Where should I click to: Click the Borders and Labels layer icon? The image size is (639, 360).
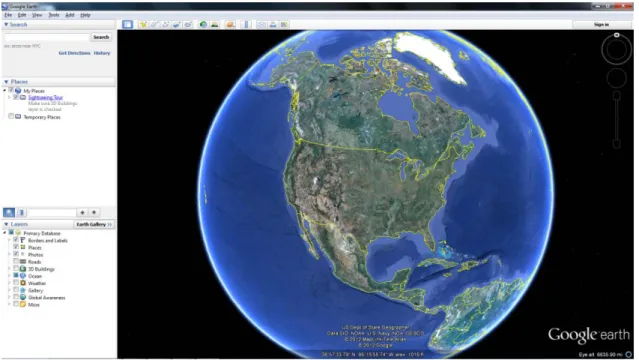point(23,240)
